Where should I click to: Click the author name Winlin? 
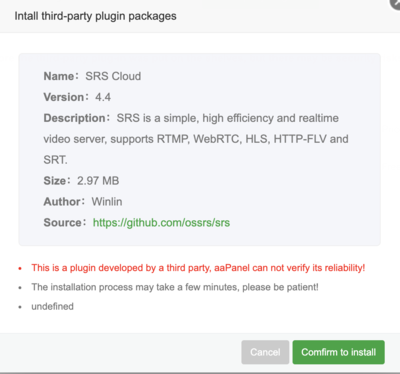click(107, 201)
